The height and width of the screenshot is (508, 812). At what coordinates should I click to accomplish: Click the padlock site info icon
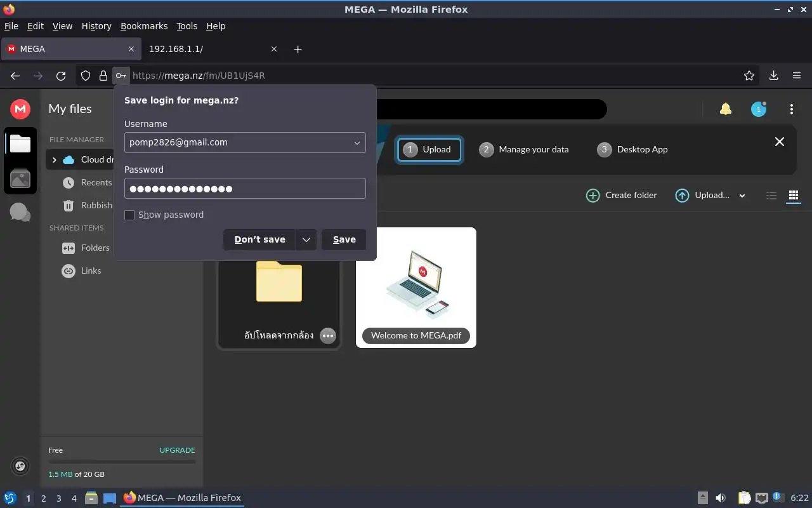(x=103, y=76)
